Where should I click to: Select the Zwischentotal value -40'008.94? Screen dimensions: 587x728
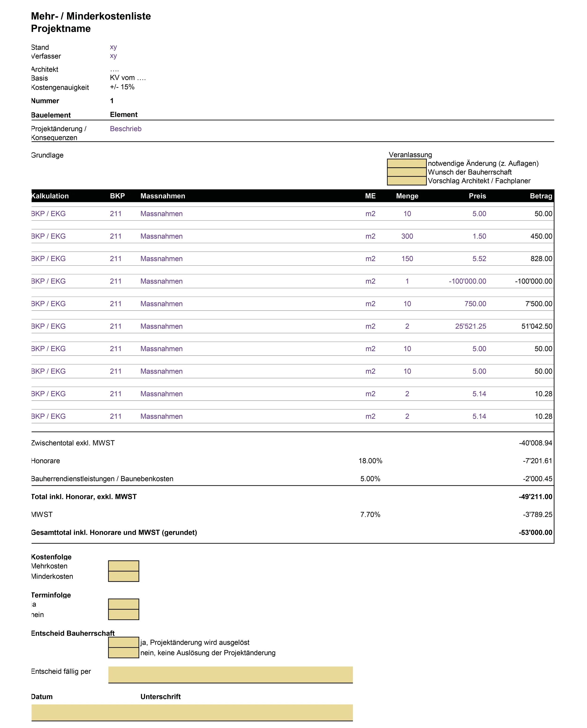coord(536,443)
